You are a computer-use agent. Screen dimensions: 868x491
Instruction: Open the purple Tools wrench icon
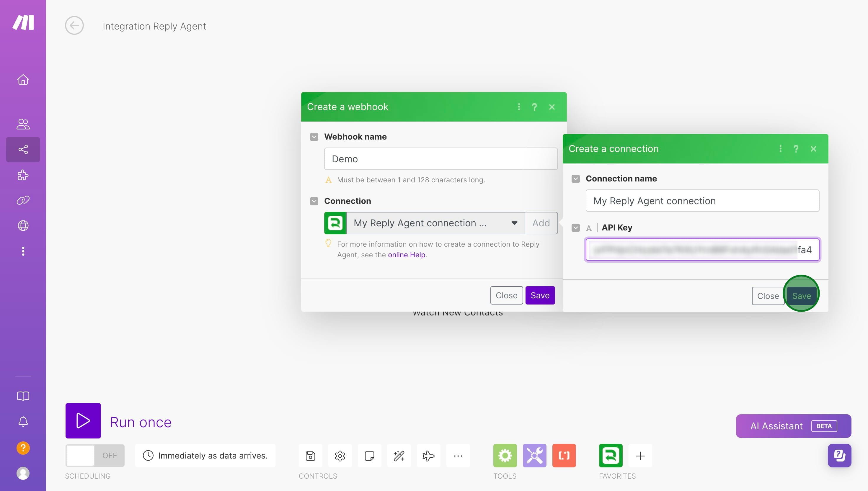tap(534, 456)
